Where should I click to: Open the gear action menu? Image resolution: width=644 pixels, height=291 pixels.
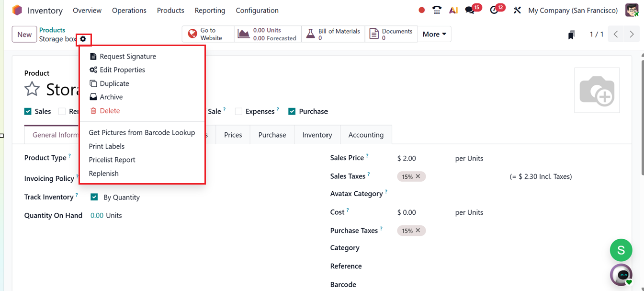pos(83,39)
